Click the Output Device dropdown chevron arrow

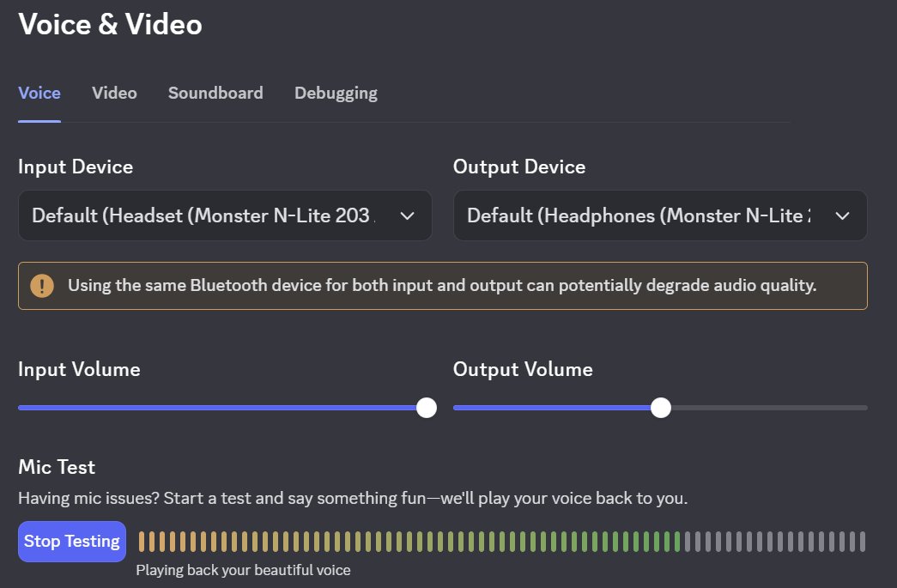(x=842, y=216)
